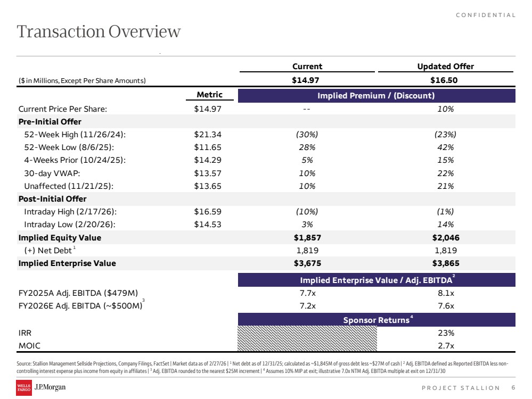Select the Updated Offer column heading
Viewport: 532px width, 399px height.
[446, 66]
